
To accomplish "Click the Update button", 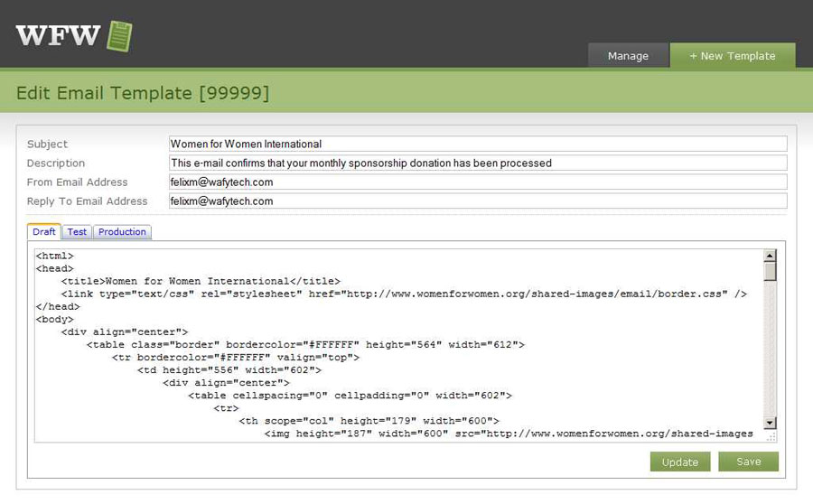I will point(680,462).
